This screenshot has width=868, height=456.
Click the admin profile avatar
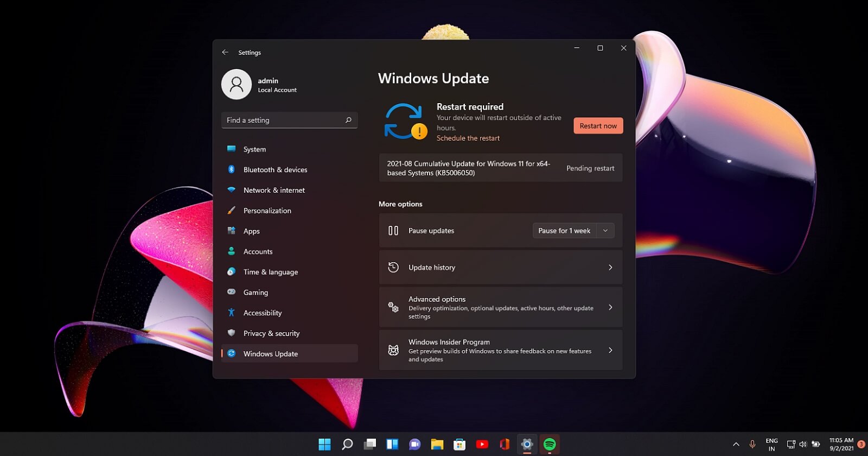(x=237, y=84)
